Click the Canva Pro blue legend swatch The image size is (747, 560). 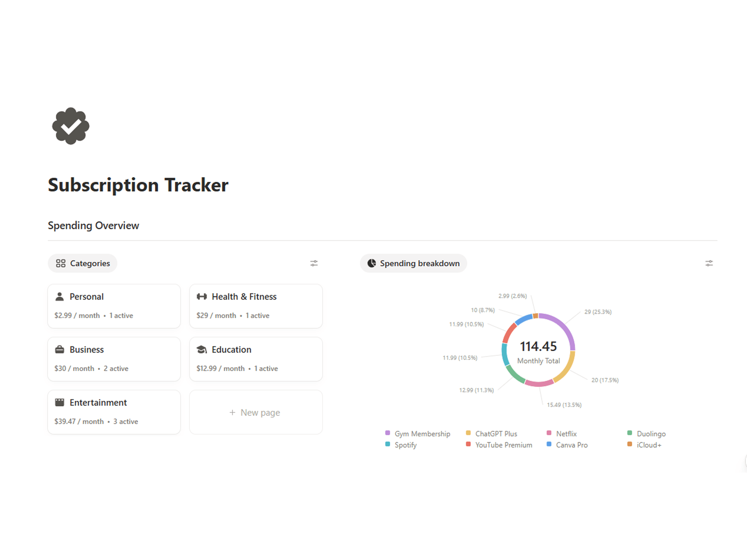pyautogui.click(x=549, y=444)
